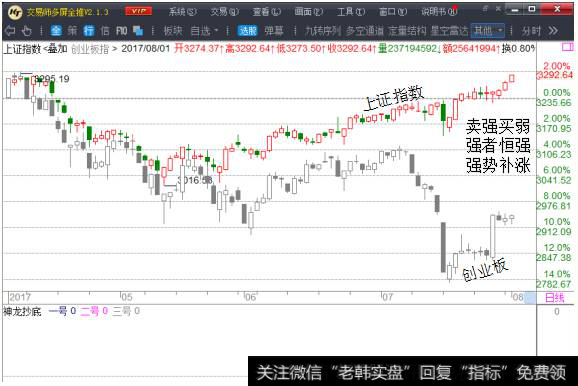This screenshot has width=578, height=386.
Task: Open the 系统(S) menu
Action: pyautogui.click(x=183, y=12)
